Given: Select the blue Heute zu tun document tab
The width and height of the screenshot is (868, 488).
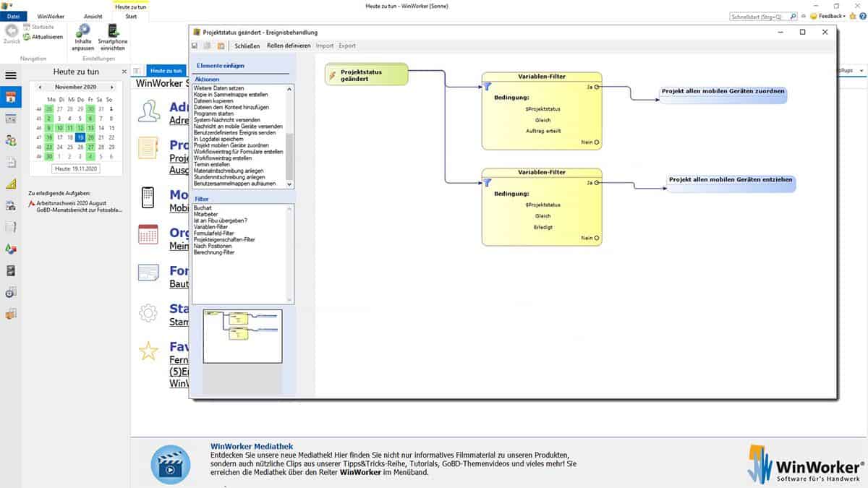Looking at the screenshot, I should (166, 71).
